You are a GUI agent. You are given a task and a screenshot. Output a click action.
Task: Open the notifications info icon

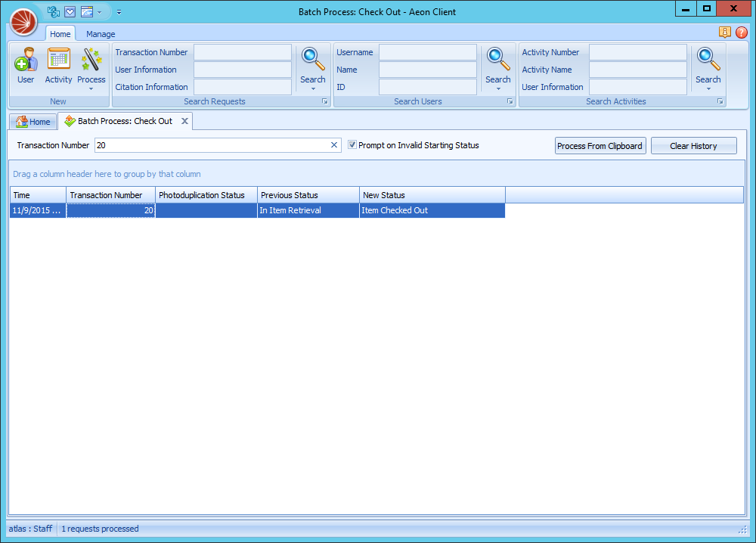pos(724,32)
